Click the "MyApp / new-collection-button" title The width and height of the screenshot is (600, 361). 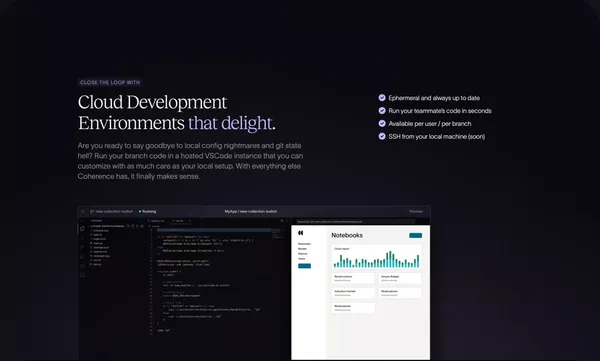pos(251,211)
